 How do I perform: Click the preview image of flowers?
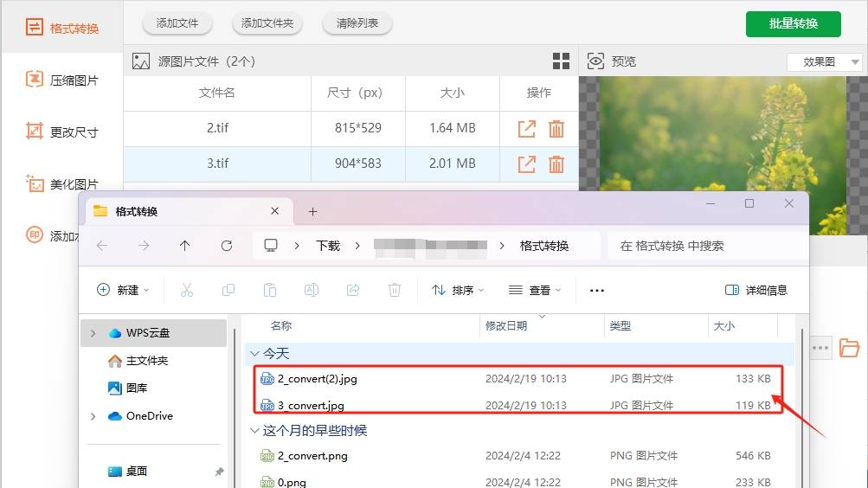coord(723,133)
